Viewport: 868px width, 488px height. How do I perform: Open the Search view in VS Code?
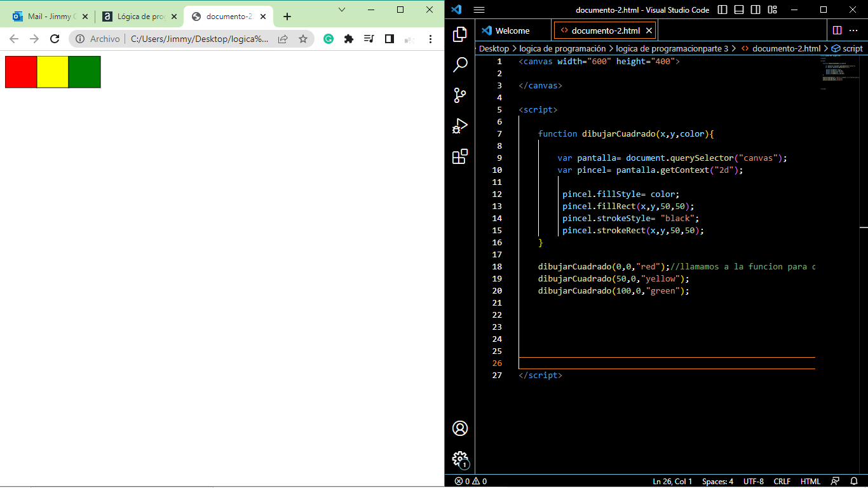[x=460, y=65]
